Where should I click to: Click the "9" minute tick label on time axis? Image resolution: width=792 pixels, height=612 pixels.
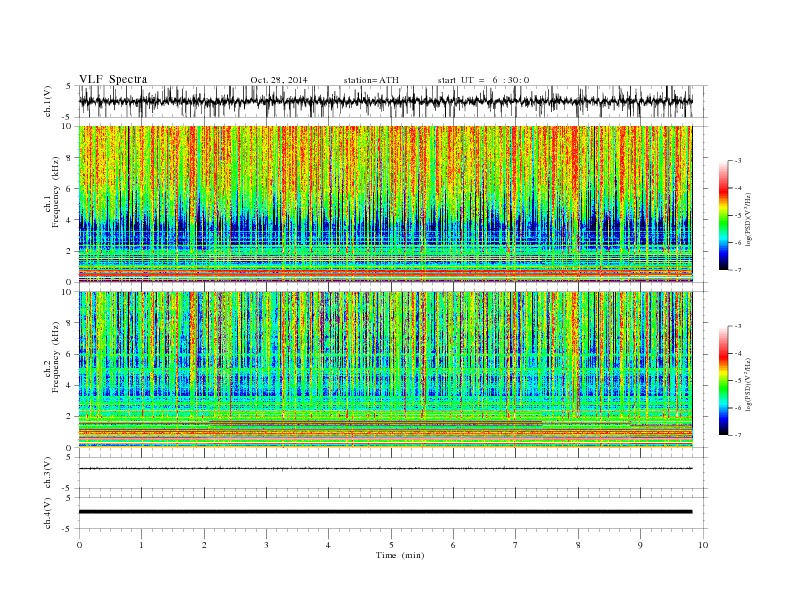tap(640, 545)
